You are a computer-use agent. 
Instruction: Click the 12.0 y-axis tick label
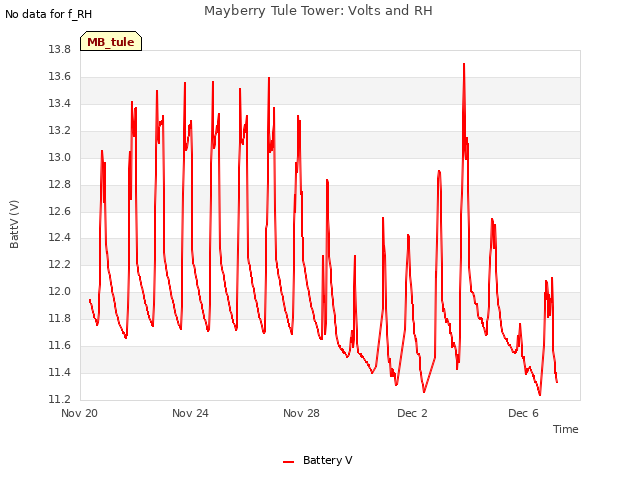click(x=60, y=291)
